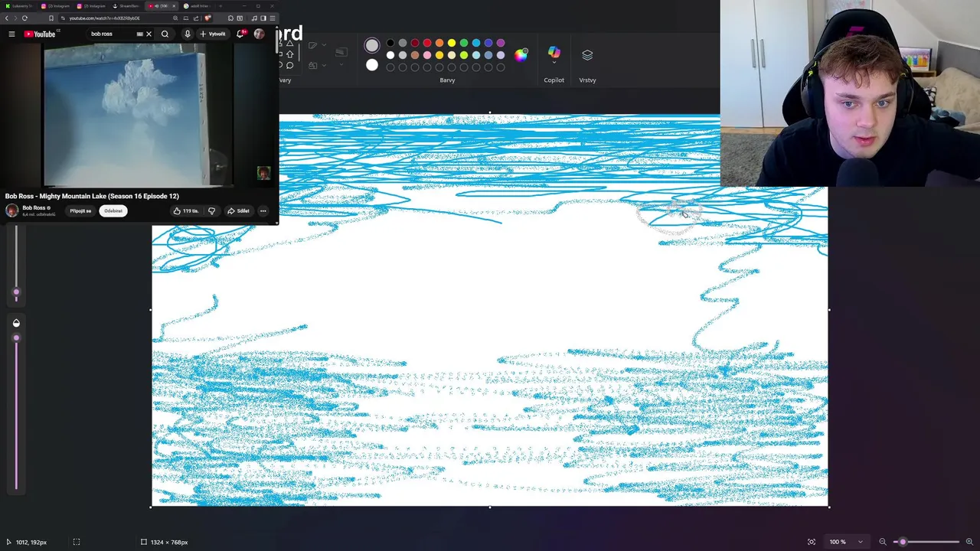This screenshot has height=551, width=980.
Task: Clear the 'bob ross' search text
Action: (x=149, y=34)
